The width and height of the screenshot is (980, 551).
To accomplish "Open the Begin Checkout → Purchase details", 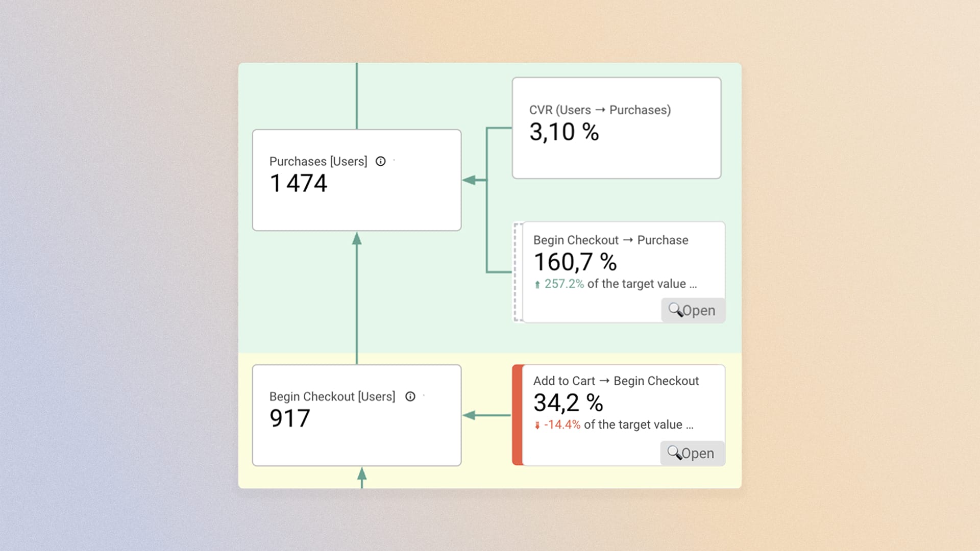I will coord(693,310).
